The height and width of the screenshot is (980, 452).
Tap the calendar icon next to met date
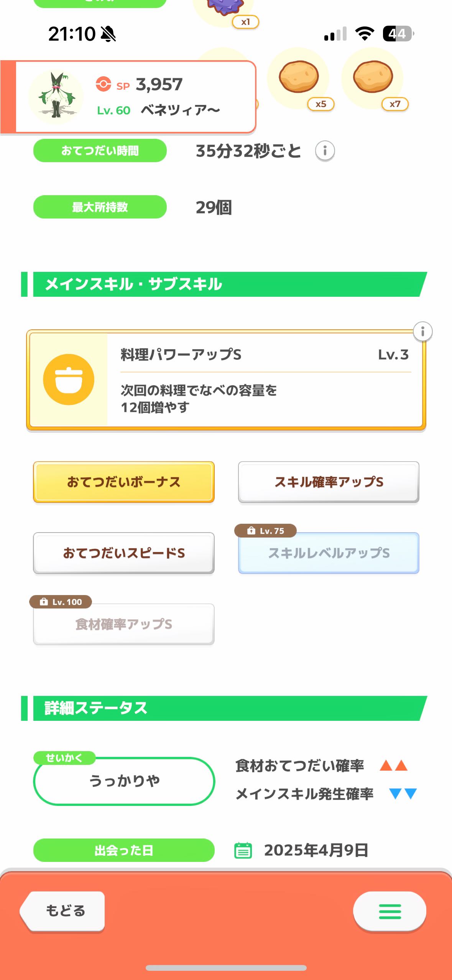tap(243, 850)
